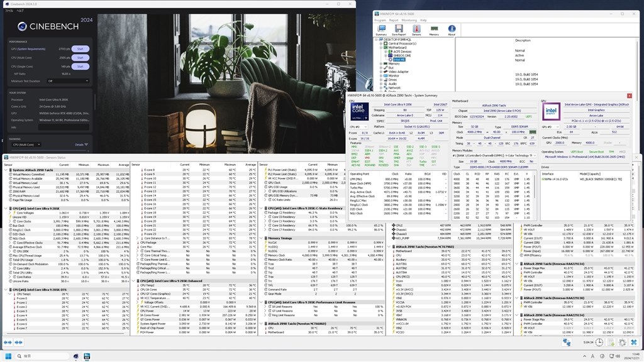Open the Help menu in HWiNFO

(x=423, y=20)
